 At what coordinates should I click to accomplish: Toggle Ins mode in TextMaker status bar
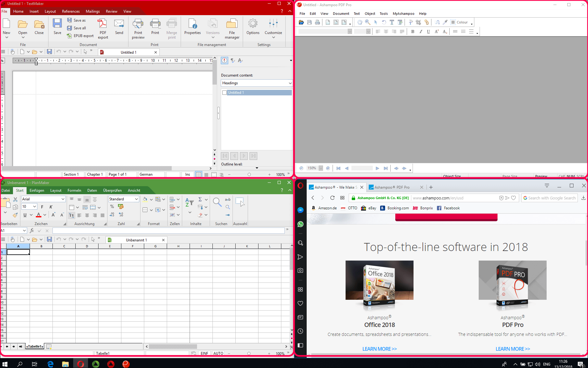(187, 174)
